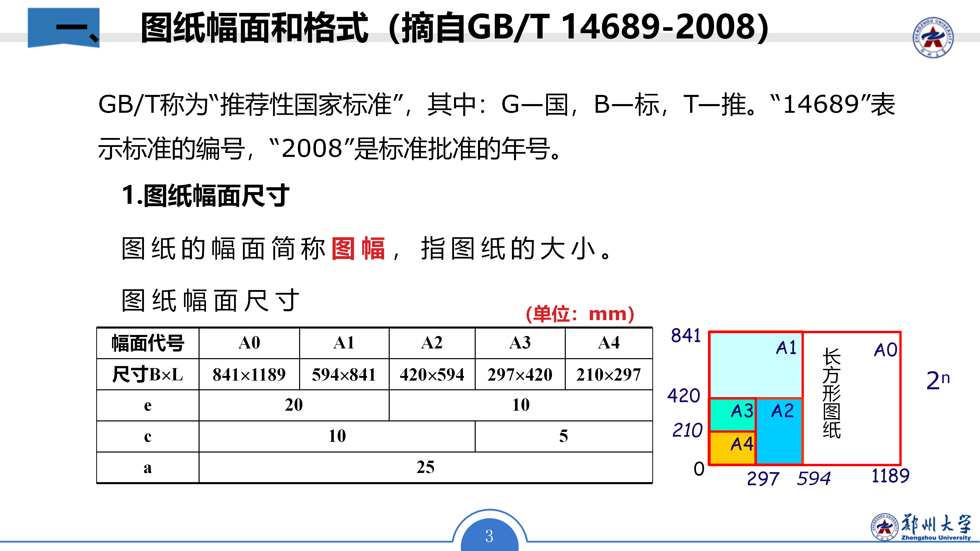Click the Zhengzhou University logo bottom right
The image size is (980, 551).
pos(921,528)
